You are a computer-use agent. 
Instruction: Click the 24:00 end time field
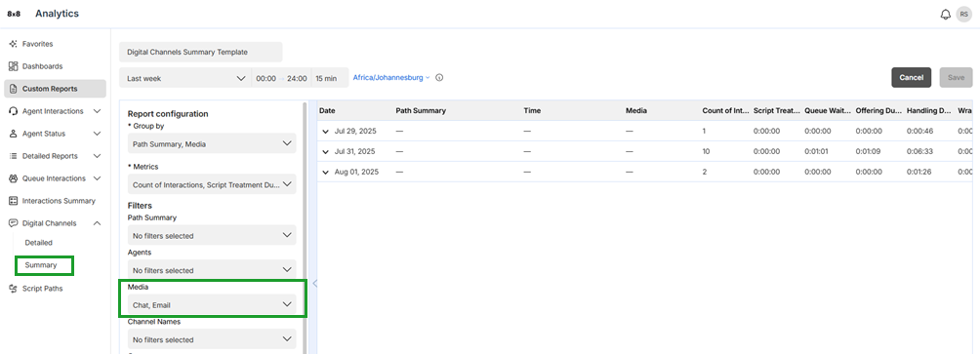pos(297,79)
